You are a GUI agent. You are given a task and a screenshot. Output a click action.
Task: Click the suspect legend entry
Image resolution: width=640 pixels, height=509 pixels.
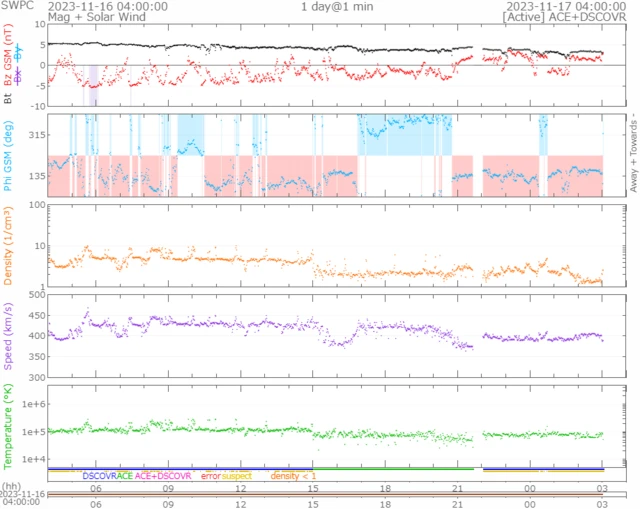(x=238, y=476)
